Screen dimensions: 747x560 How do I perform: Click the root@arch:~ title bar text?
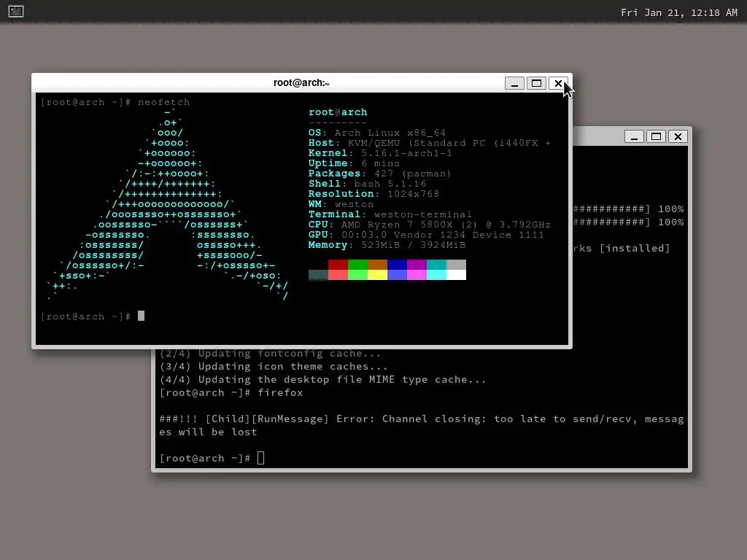(x=301, y=83)
